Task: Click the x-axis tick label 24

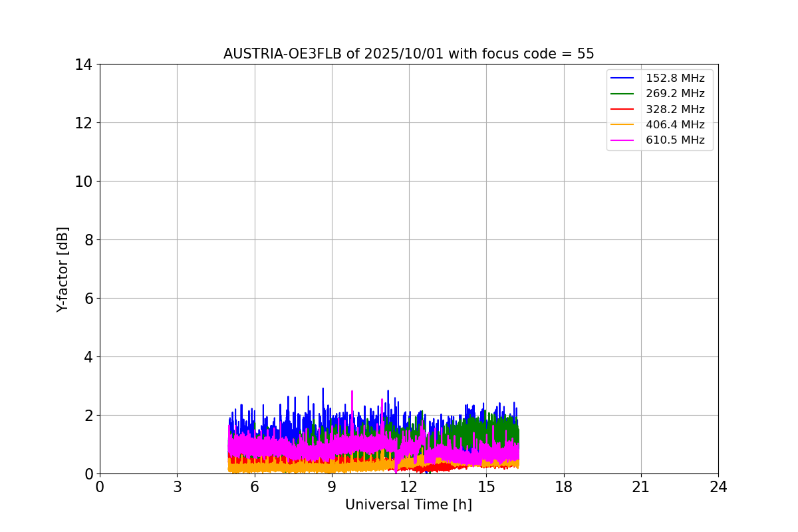Action: [x=718, y=487]
